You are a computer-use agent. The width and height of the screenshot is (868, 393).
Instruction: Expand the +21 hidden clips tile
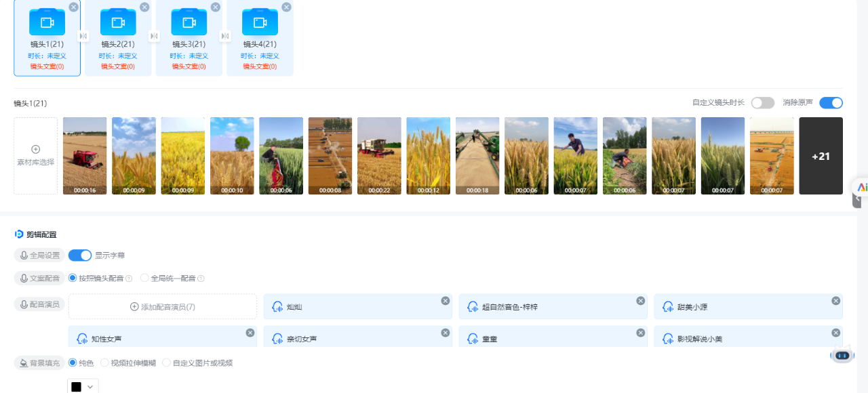821,156
